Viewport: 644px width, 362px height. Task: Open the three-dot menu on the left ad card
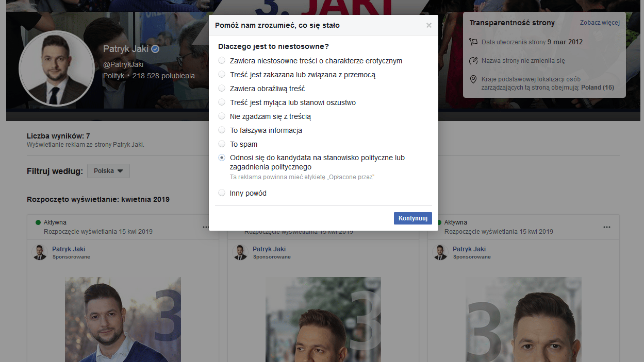coord(206,227)
